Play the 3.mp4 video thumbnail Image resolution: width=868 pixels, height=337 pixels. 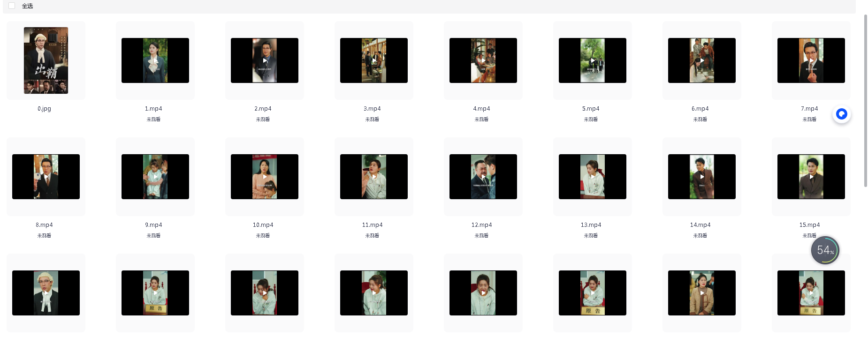pyautogui.click(x=374, y=60)
